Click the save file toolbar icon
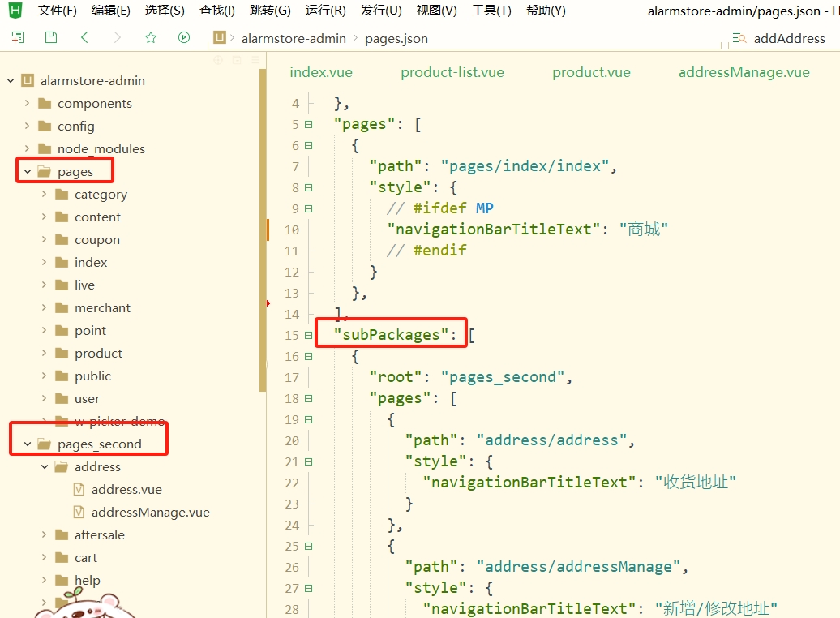The image size is (840, 618). pyautogui.click(x=51, y=37)
